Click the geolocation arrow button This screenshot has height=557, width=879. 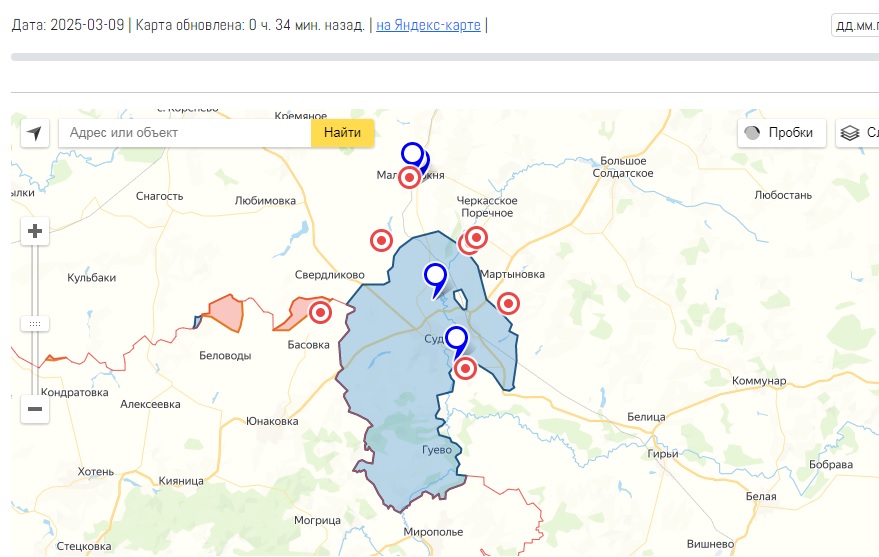[35, 133]
